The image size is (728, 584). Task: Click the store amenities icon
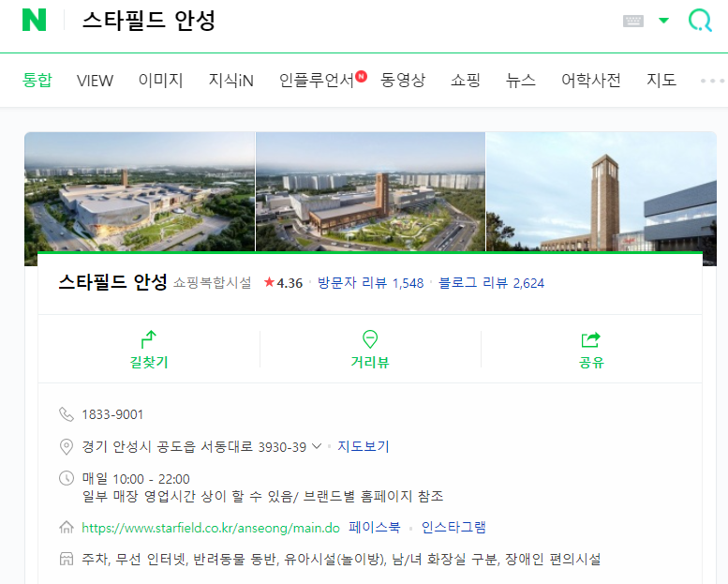coord(67,559)
